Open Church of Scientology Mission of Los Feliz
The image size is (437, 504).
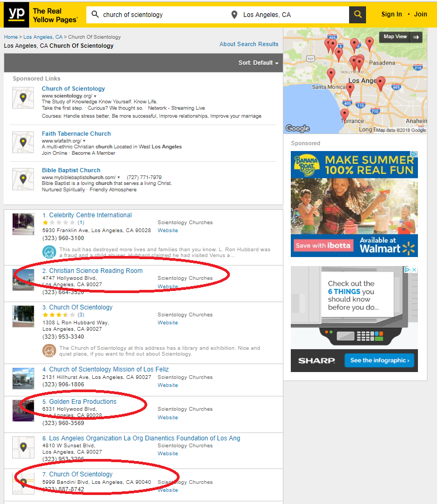tap(105, 369)
